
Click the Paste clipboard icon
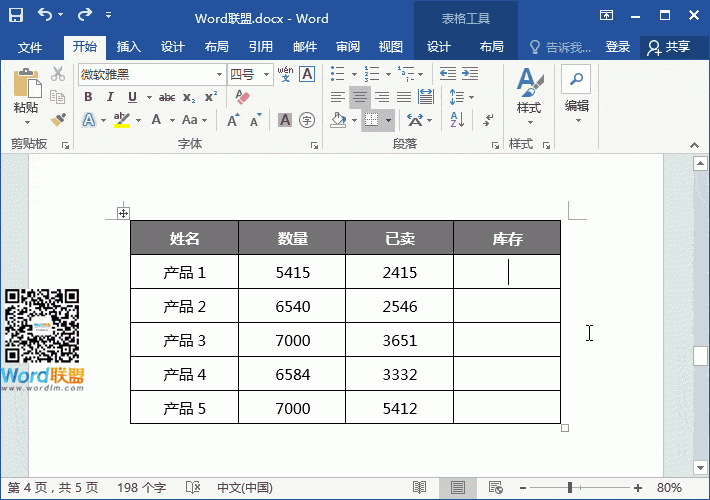(27, 83)
